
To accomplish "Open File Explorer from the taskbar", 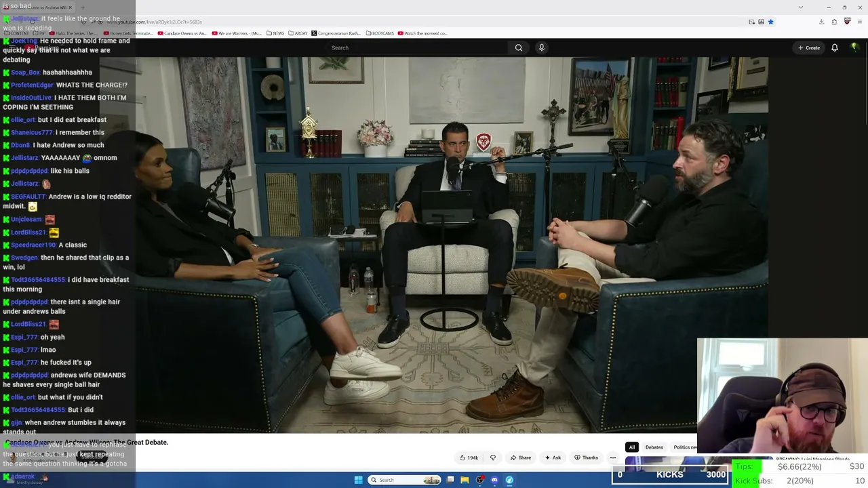I will pyautogui.click(x=465, y=480).
